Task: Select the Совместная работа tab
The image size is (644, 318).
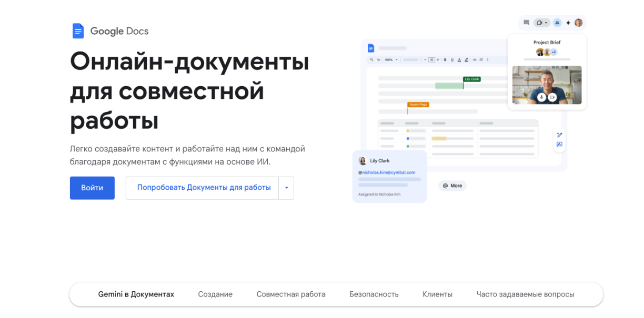Action: point(291,294)
